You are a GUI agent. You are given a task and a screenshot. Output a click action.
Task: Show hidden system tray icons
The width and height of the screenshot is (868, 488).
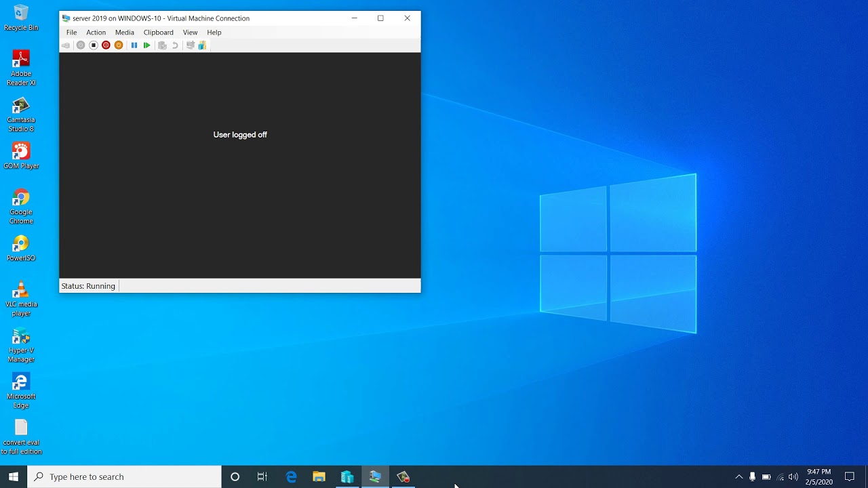tap(739, 477)
